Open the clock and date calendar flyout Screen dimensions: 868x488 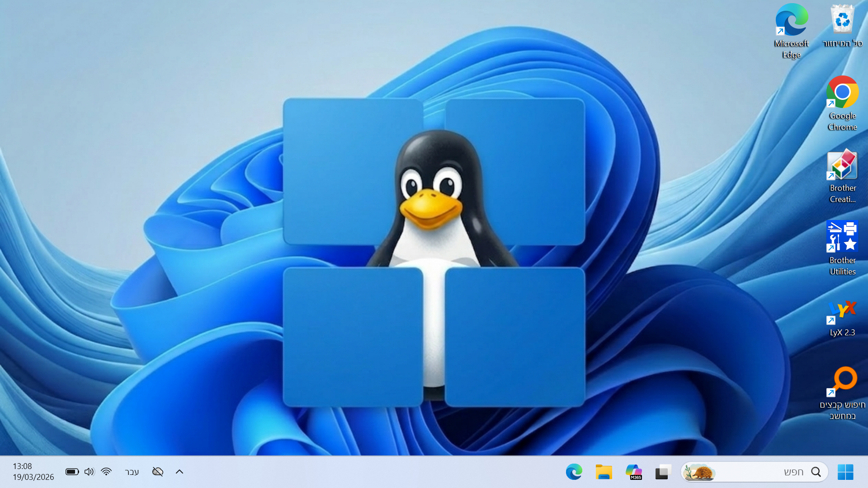[x=33, y=472]
